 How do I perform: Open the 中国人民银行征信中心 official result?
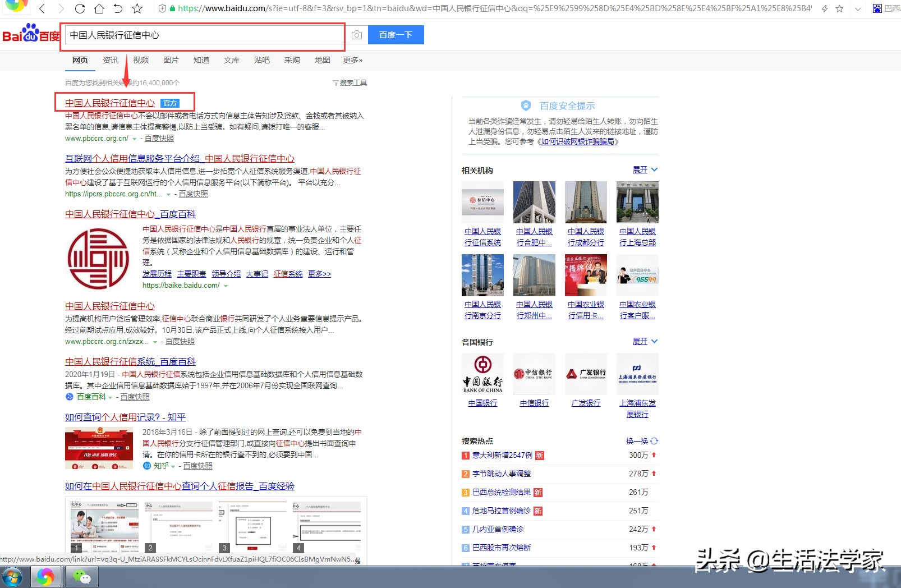click(109, 103)
